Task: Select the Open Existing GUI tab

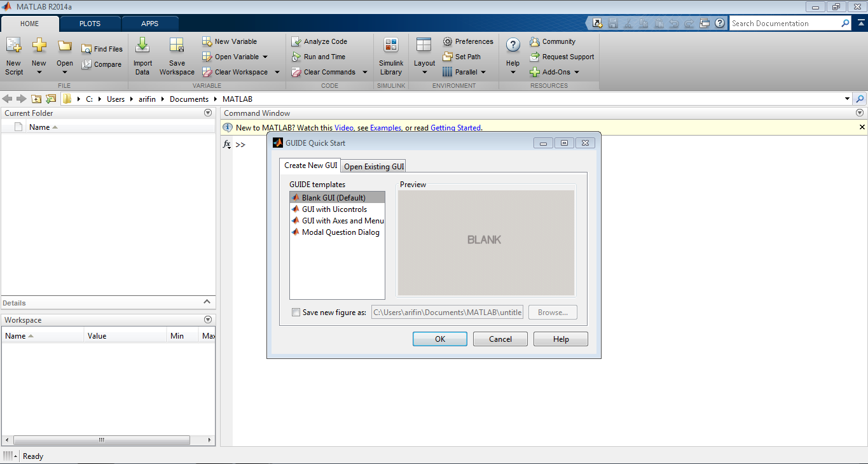Action: tap(374, 166)
